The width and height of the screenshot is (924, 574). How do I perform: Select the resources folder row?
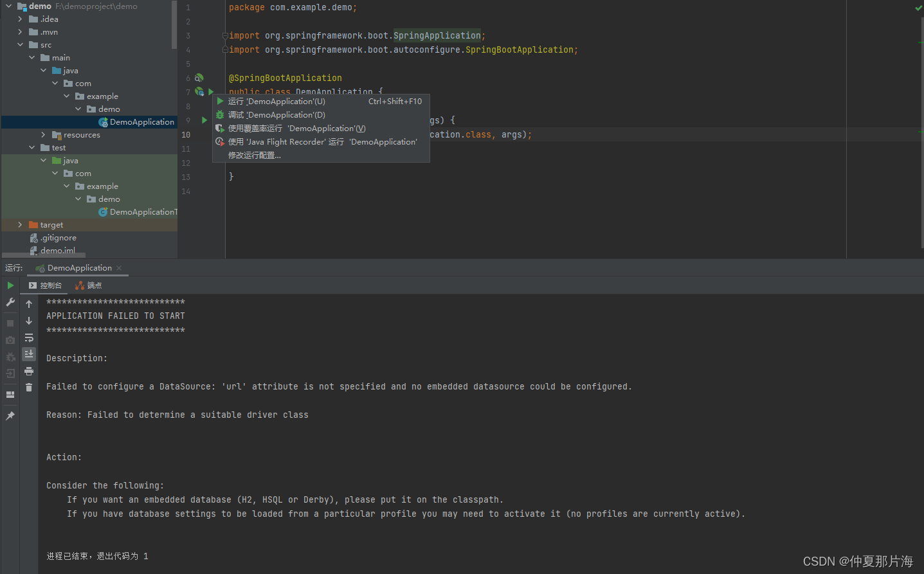(89, 135)
